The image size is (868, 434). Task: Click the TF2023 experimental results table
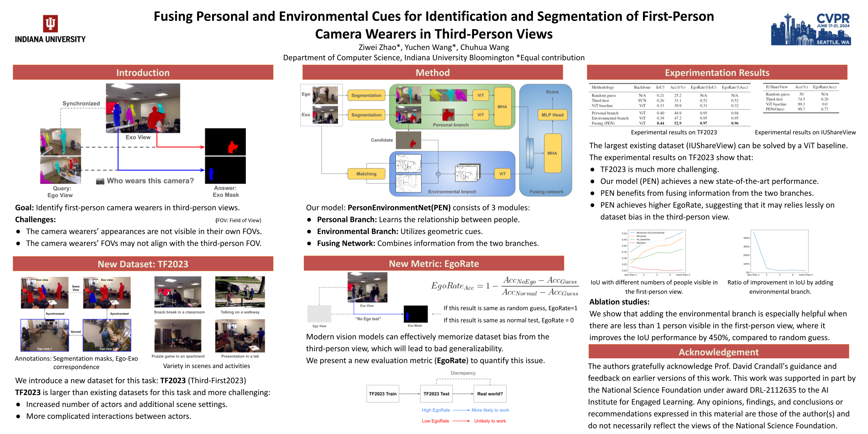(x=669, y=105)
